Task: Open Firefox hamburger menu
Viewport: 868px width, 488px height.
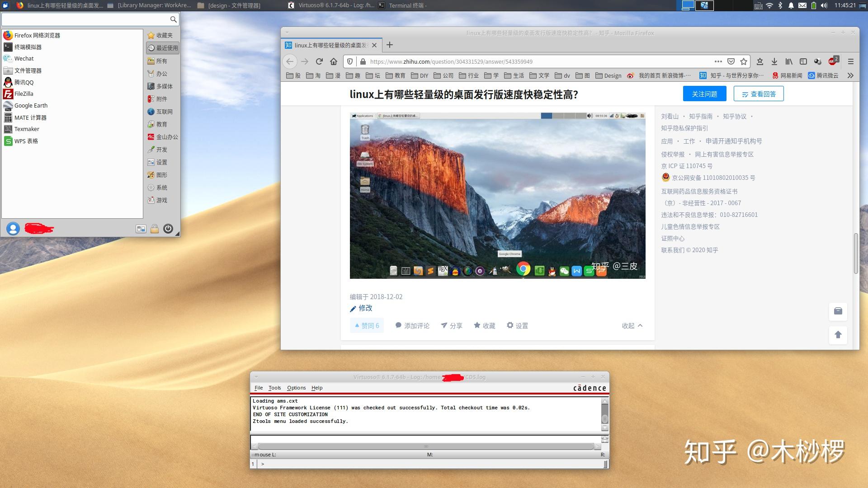Action: tap(850, 61)
